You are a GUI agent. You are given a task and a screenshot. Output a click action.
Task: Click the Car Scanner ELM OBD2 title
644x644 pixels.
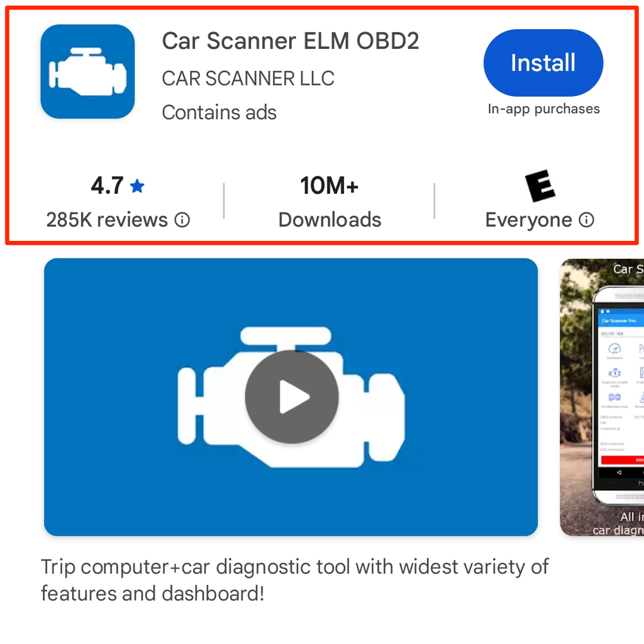click(x=290, y=41)
